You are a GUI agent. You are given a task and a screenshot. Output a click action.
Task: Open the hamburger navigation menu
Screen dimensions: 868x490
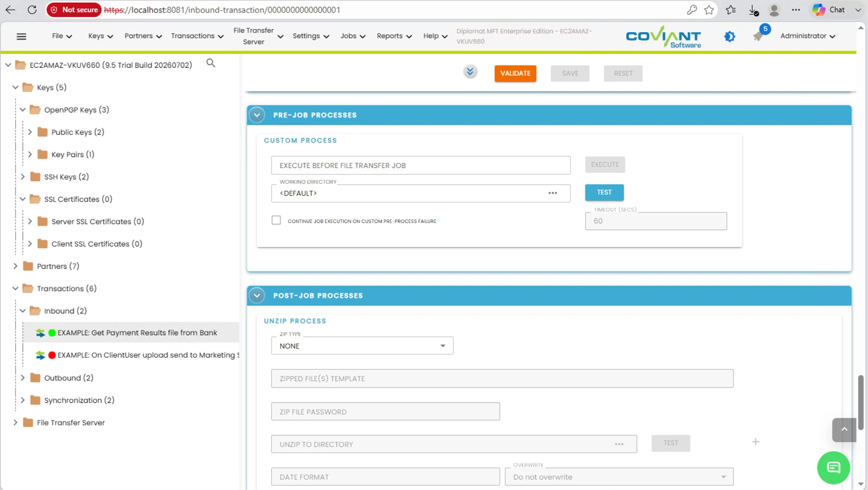coord(21,36)
